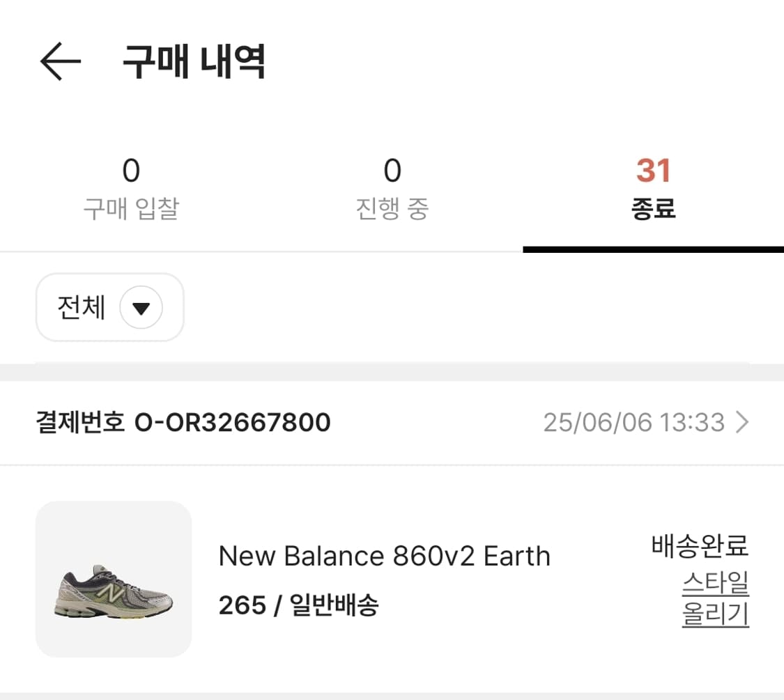Viewport: 784px width, 700px height.
Task: Click the count 31 above 종료
Action: [x=653, y=169]
